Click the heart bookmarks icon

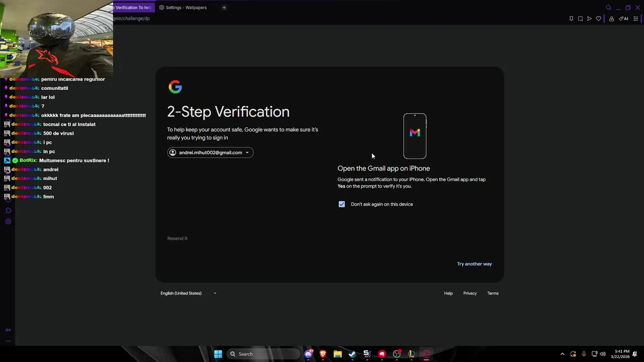tap(598, 19)
